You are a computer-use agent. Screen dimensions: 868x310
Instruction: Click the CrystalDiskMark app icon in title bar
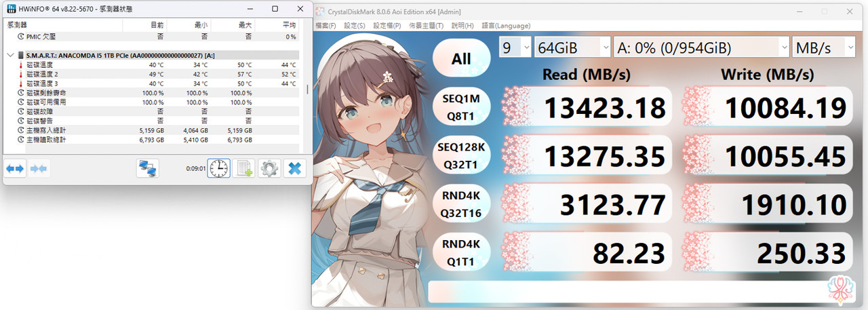[x=320, y=12]
